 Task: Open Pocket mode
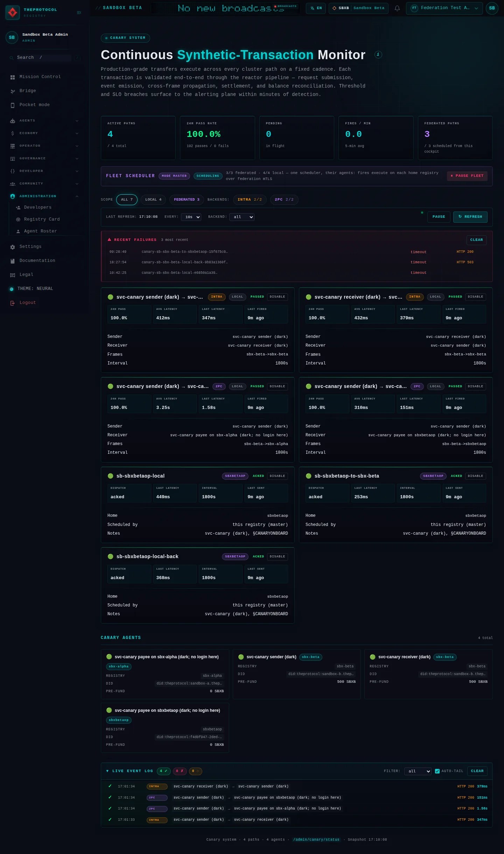[x=35, y=105]
